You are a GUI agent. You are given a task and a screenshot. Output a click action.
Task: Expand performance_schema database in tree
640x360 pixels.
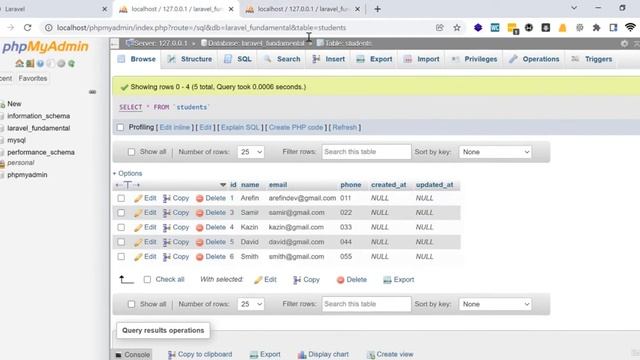point(2,153)
